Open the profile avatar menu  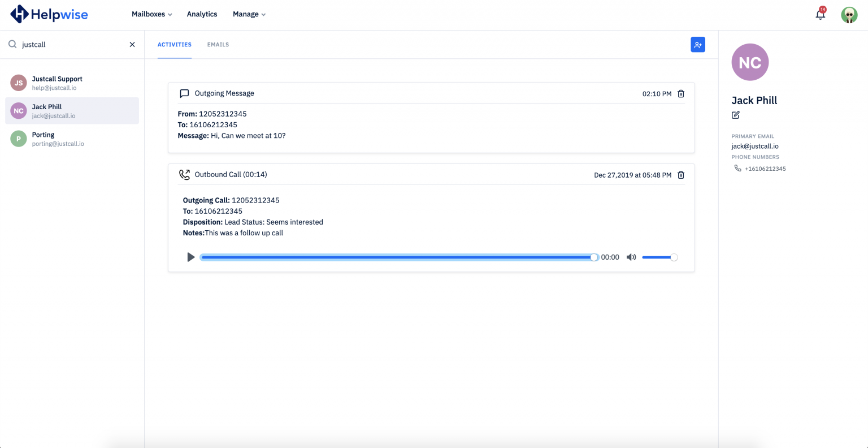coord(849,14)
